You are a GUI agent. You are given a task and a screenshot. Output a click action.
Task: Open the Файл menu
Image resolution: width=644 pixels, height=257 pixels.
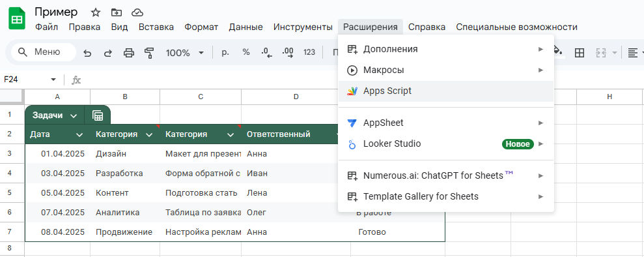46,27
